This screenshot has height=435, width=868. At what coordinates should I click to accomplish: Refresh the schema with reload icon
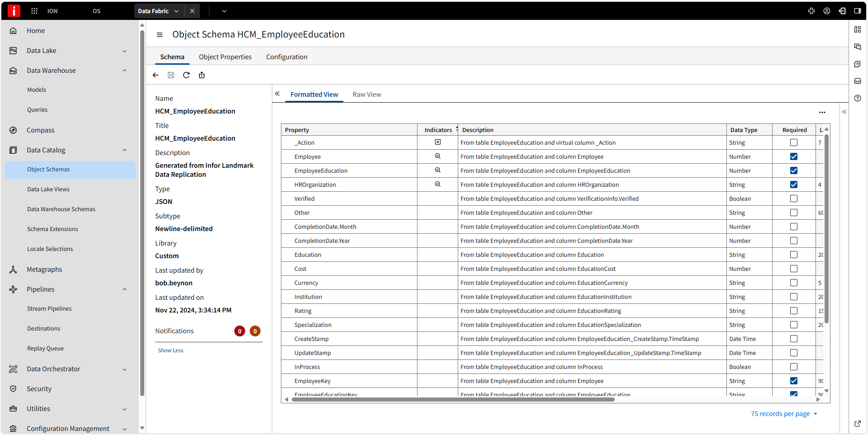pyautogui.click(x=186, y=75)
